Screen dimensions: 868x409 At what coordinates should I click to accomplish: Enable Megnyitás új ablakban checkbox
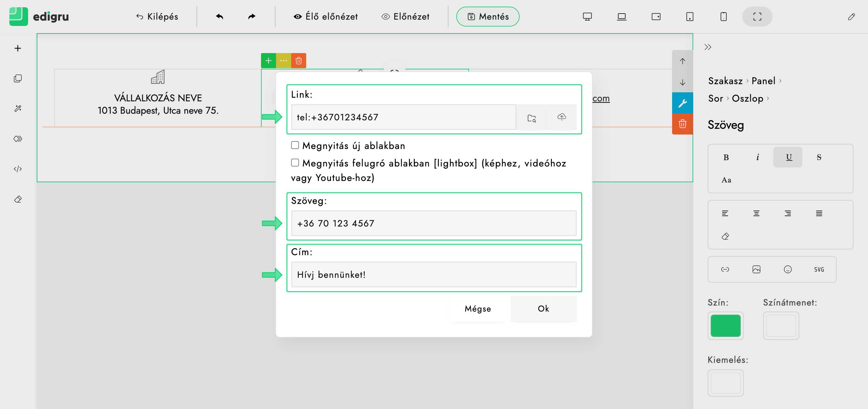tap(295, 145)
